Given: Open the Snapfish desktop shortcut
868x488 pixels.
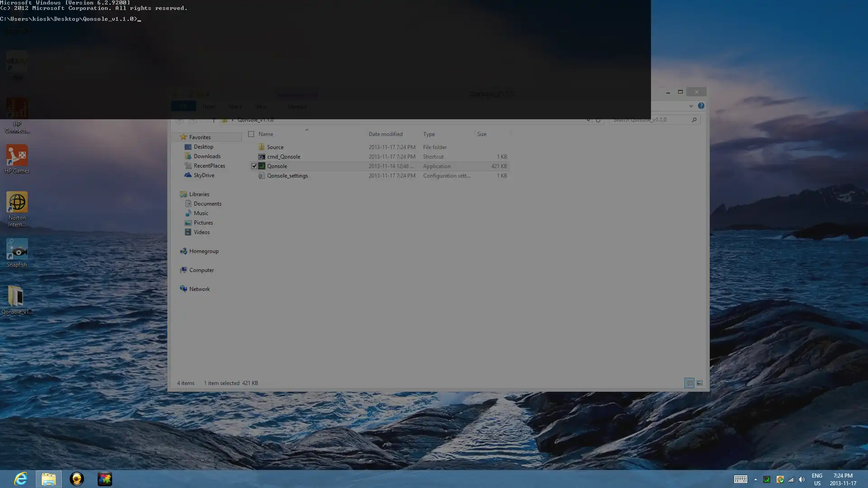Looking at the screenshot, I should click(17, 250).
